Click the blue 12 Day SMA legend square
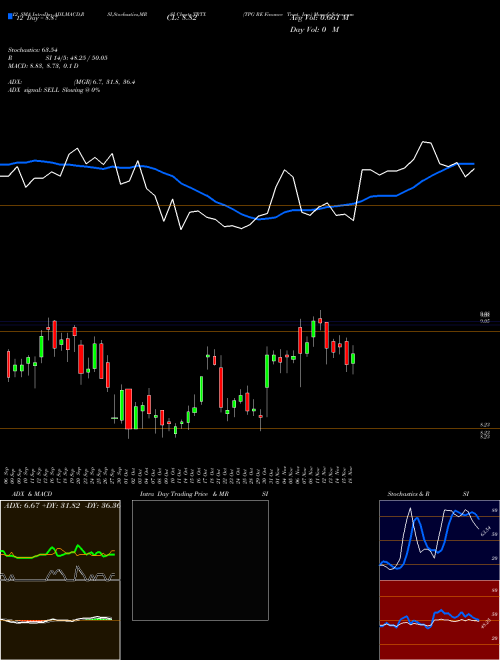This screenshot has width=500, height=660. point(11,17)
